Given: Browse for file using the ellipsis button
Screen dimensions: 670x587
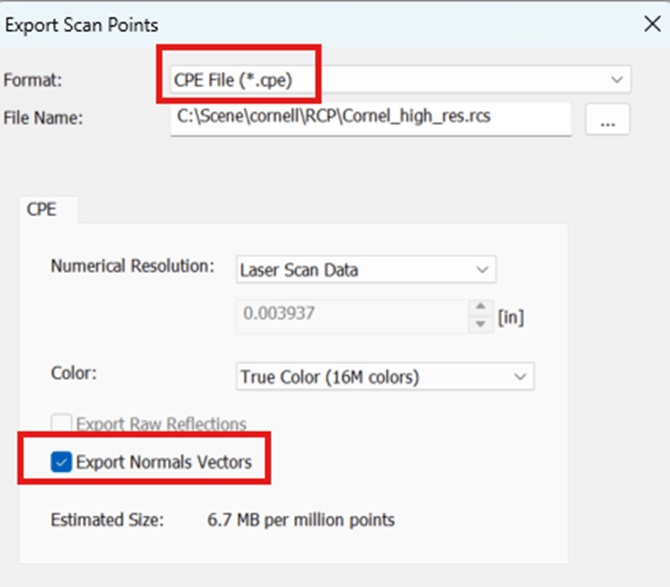Looking at the screenshot, I should pos(607,119).
